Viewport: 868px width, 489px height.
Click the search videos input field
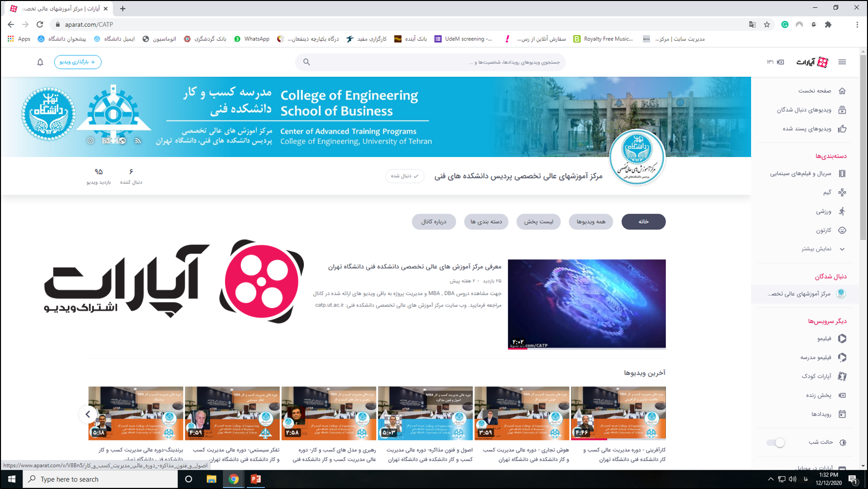[x=430, y=62]
